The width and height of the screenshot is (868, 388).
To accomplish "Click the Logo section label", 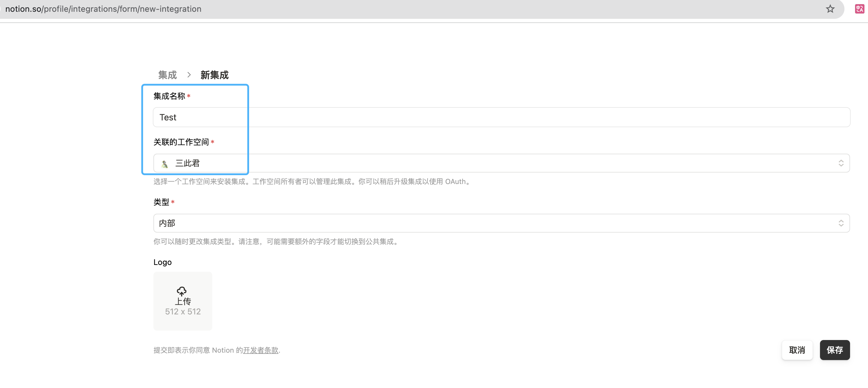I will point(163,262).
